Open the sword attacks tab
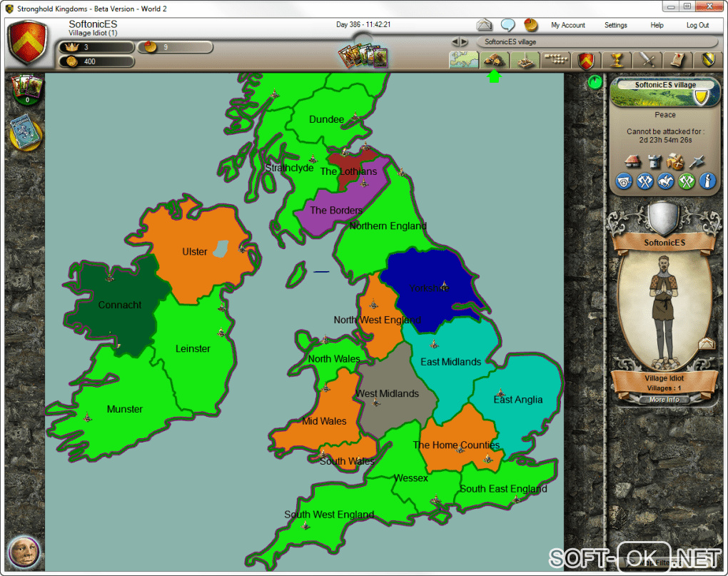This screenshot has height=576, width=728. 647,61
